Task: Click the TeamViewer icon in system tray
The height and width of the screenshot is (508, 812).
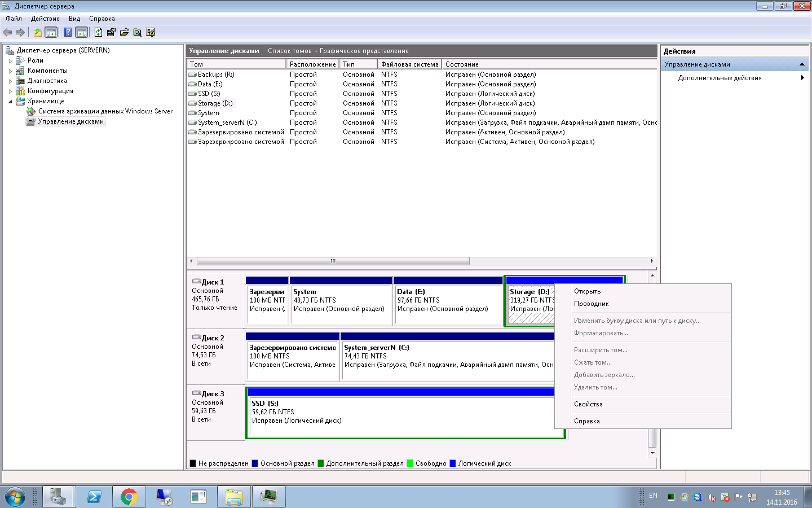Action: (698, 497)
